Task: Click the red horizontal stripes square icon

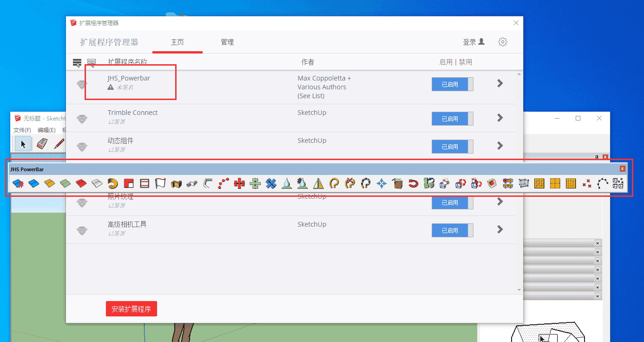Action: [145, 183]
